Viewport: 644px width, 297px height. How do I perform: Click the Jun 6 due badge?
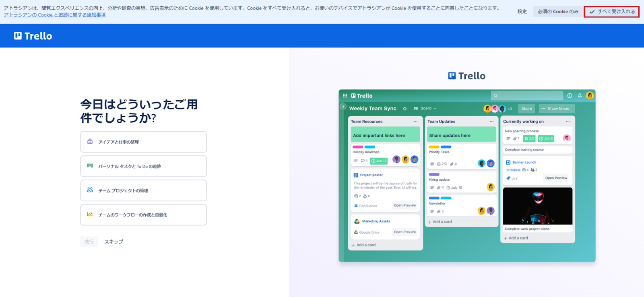point(546,138)
